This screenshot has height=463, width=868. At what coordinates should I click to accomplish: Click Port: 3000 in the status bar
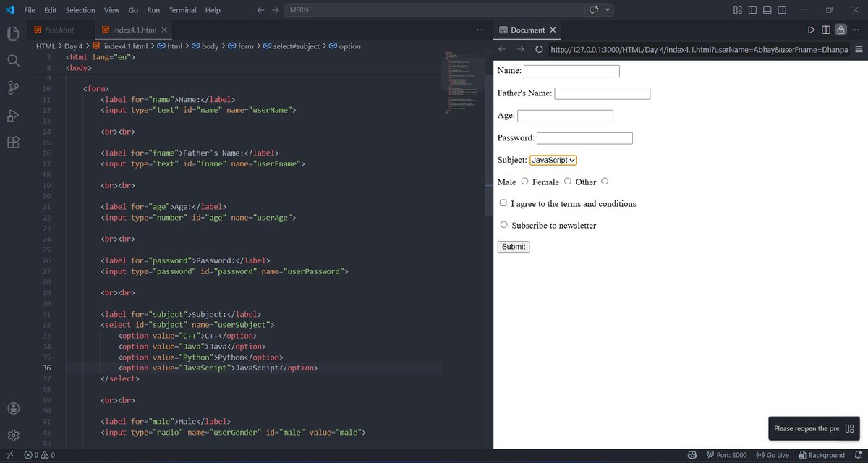726,455
